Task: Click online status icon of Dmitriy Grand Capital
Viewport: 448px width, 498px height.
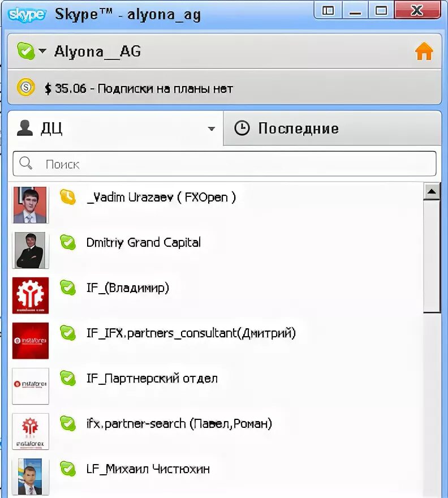Action: (68, 243)
